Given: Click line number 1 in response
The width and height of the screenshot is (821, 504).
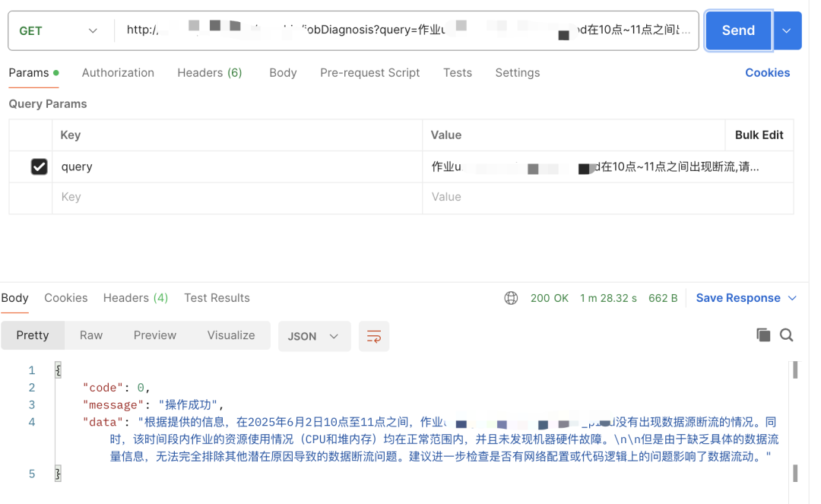Looking at the screenshot, I should click(x=32, y=370).
